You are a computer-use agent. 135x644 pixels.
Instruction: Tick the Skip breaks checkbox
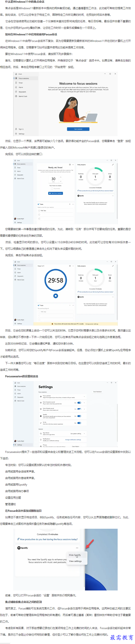(x=52, y=188)
